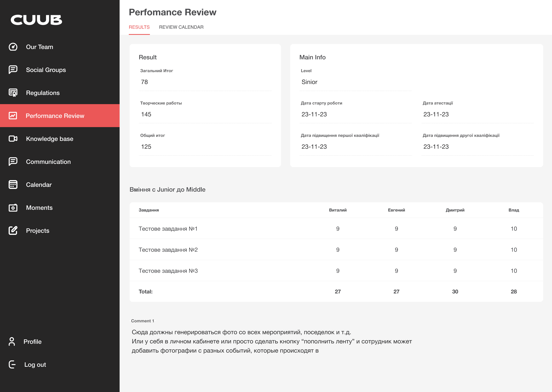Click the Our Team gauge icon
The image size is (552, 392).
13,47
